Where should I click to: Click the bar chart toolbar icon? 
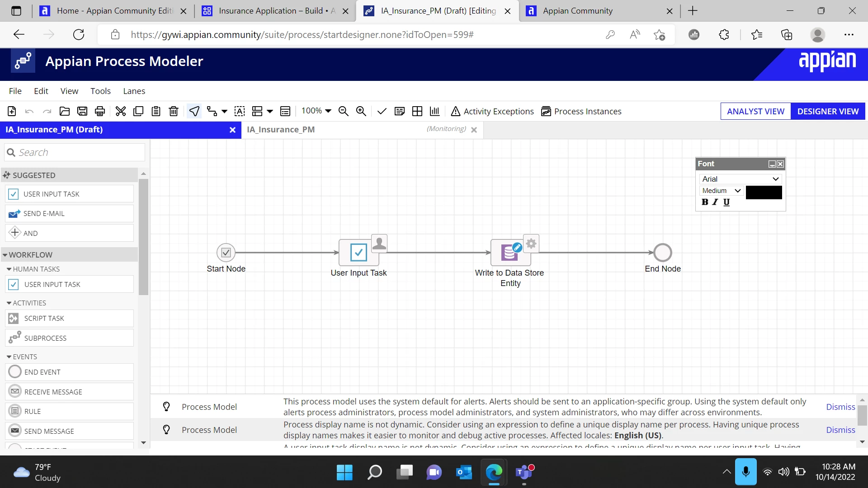(x=435, y=111)
